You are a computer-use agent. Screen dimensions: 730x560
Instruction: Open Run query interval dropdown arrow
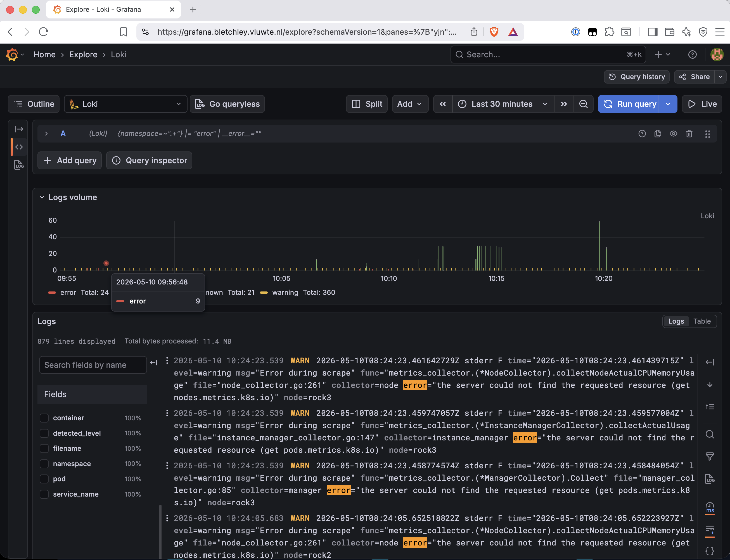pyautogui.click(x=668, y=104)
